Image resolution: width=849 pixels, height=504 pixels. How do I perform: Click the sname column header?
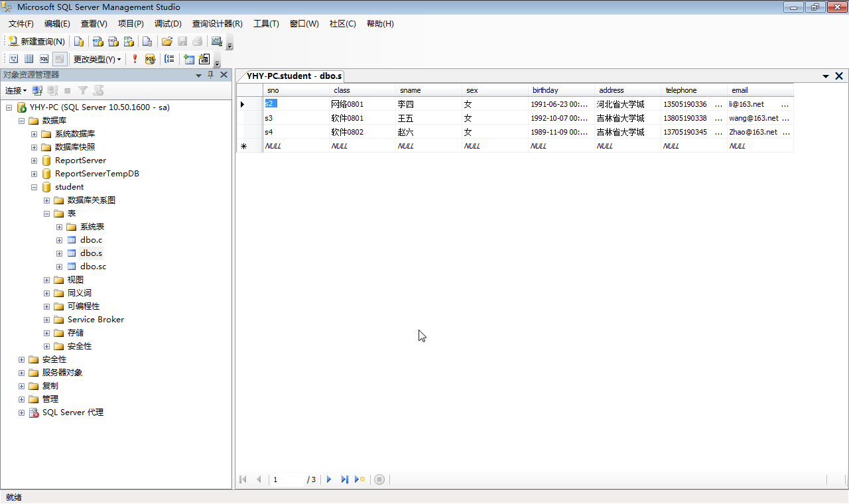[428, 90]
